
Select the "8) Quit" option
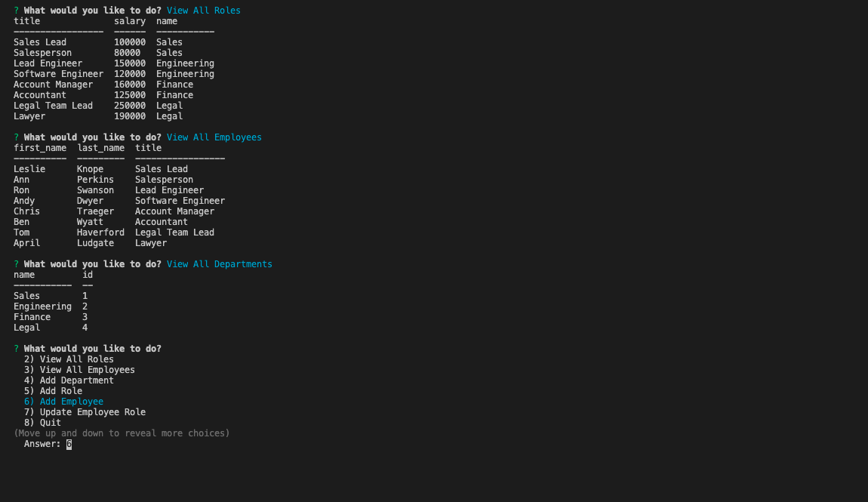pyautogui.click(x=42, y=422)
